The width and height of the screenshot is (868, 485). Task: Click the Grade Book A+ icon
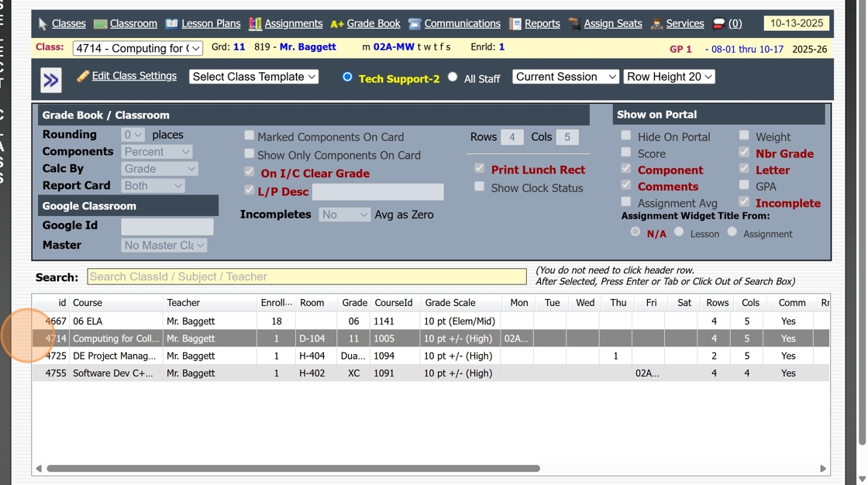coord(337,24)
